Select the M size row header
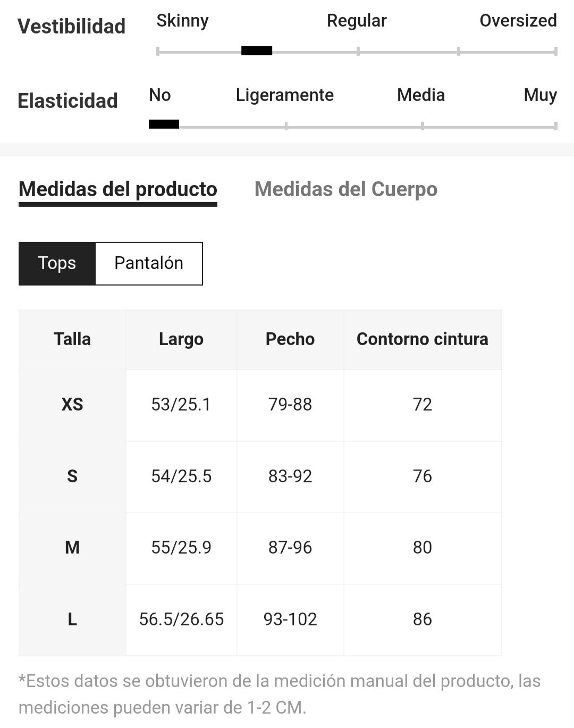574x728 pixels. tap(72, 548)
